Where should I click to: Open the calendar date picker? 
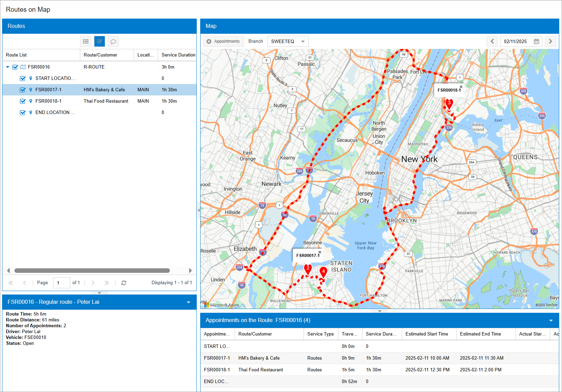click(x=537, y=41)
